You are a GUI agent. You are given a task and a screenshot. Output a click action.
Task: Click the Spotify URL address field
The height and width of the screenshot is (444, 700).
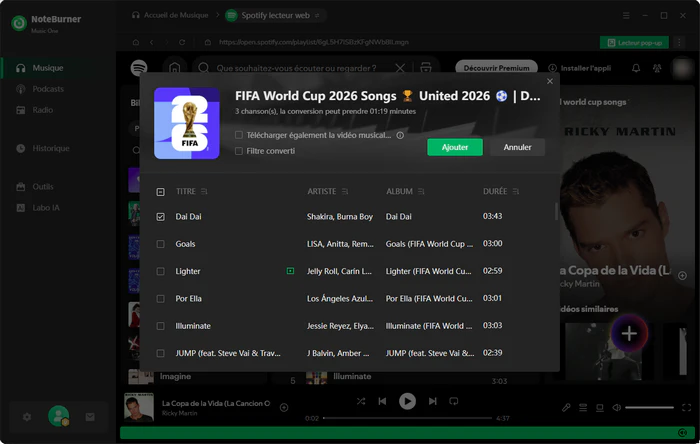tap(313, 42)
